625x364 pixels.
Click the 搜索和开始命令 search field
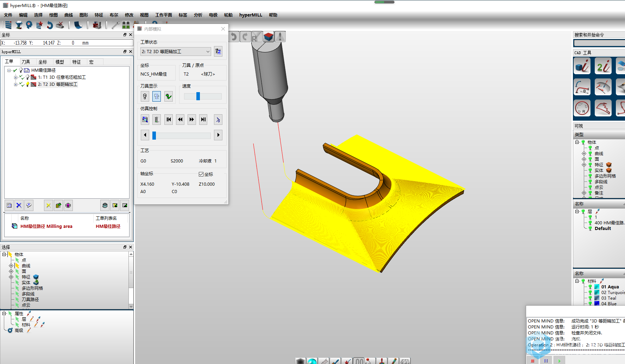[x=599, y=43]
